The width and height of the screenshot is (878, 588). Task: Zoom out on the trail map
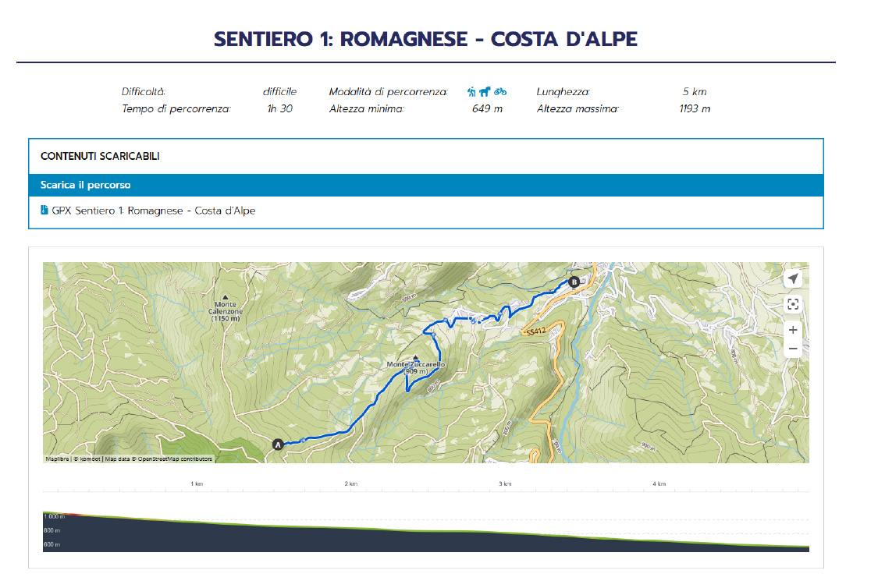(x=793, y=349)
